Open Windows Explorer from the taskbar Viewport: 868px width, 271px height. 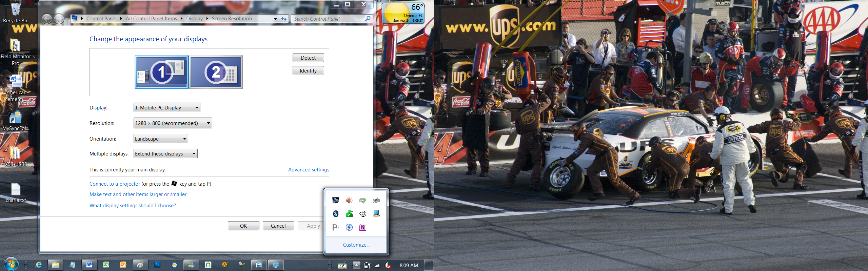pos(56,265)
